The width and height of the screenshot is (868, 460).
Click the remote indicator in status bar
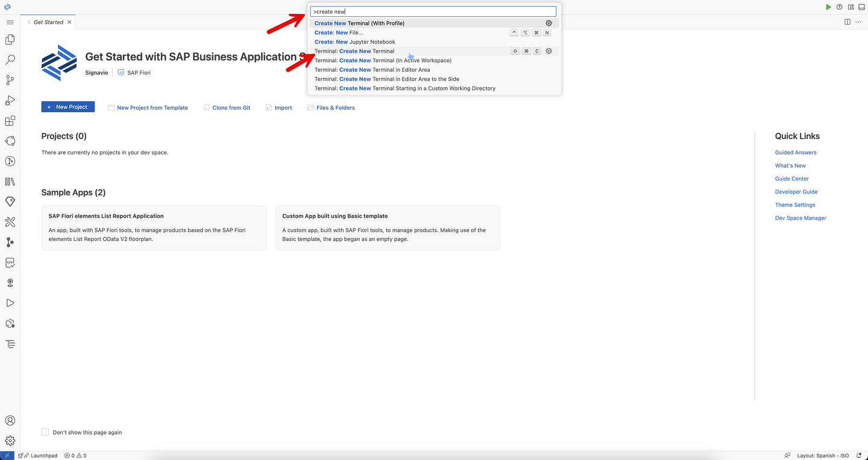[7, 455]
